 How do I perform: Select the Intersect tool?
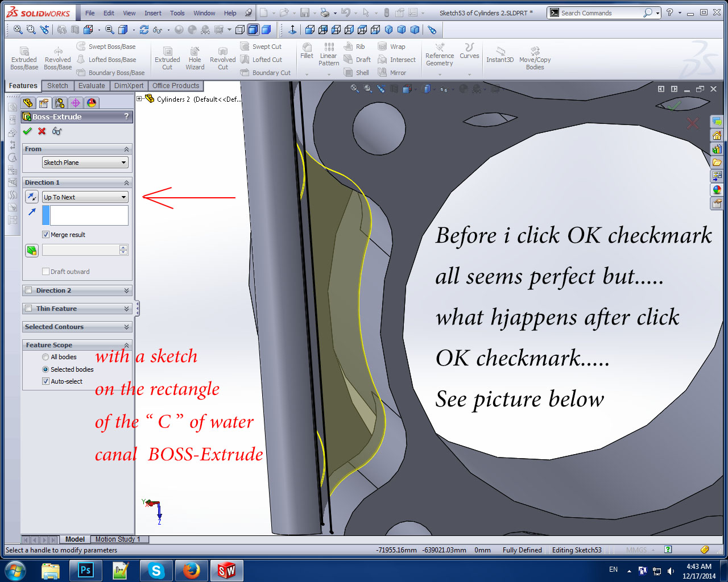pos(397,60)
